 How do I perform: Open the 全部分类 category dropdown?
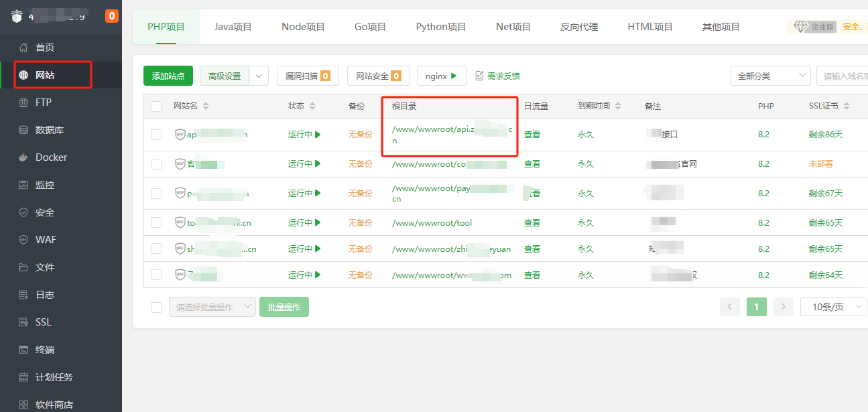[x=770, y=76]
